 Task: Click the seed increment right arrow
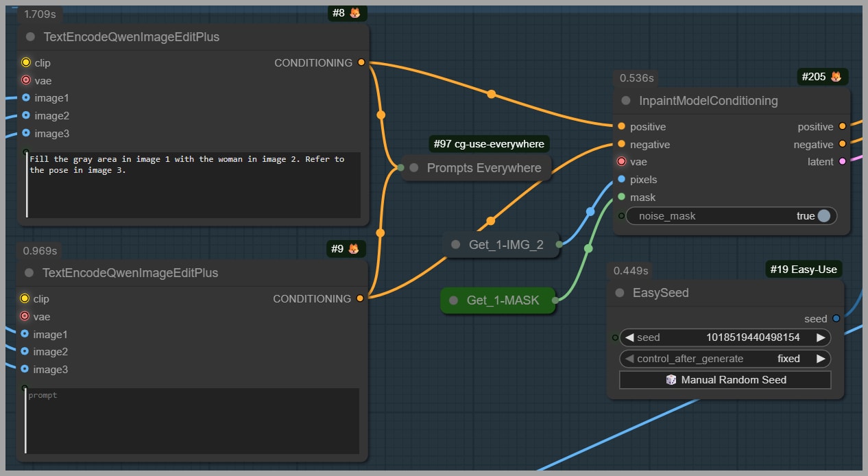pyautogui.click(x=820, y=337)
